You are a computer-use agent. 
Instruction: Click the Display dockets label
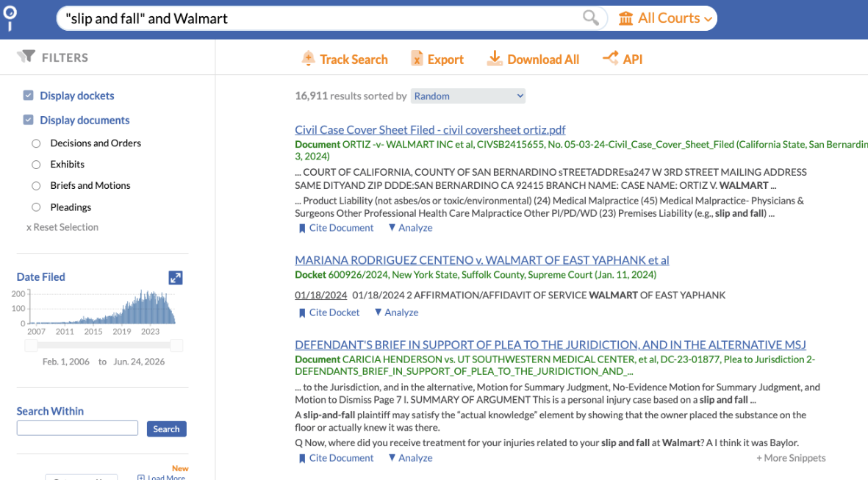[77, 96]
